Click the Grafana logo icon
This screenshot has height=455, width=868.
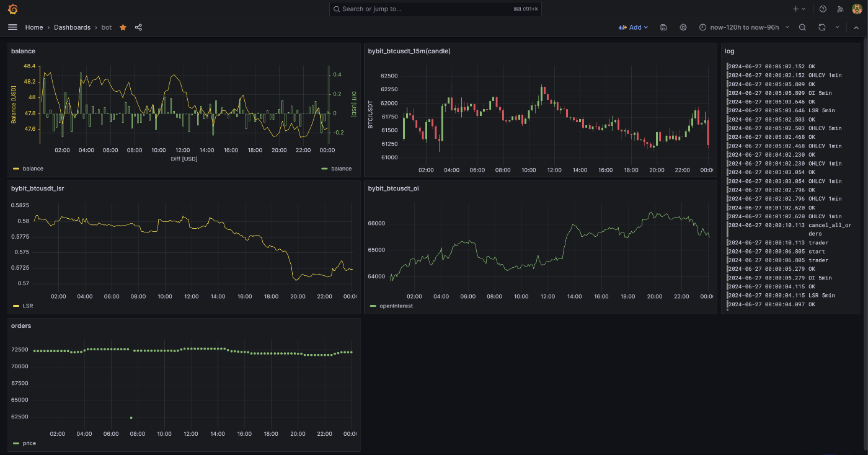[x=12, y=9]
